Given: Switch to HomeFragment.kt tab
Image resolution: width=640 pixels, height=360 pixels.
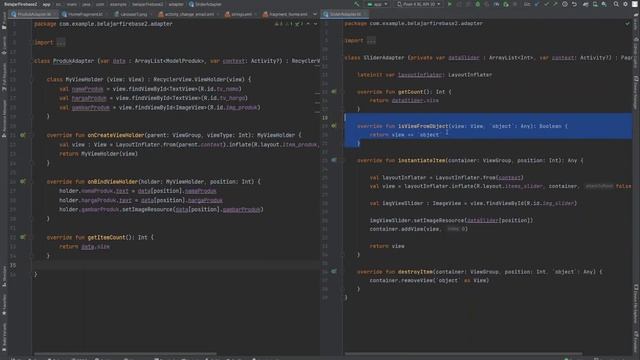Looking at the screenshot, I should pos(84,14).
